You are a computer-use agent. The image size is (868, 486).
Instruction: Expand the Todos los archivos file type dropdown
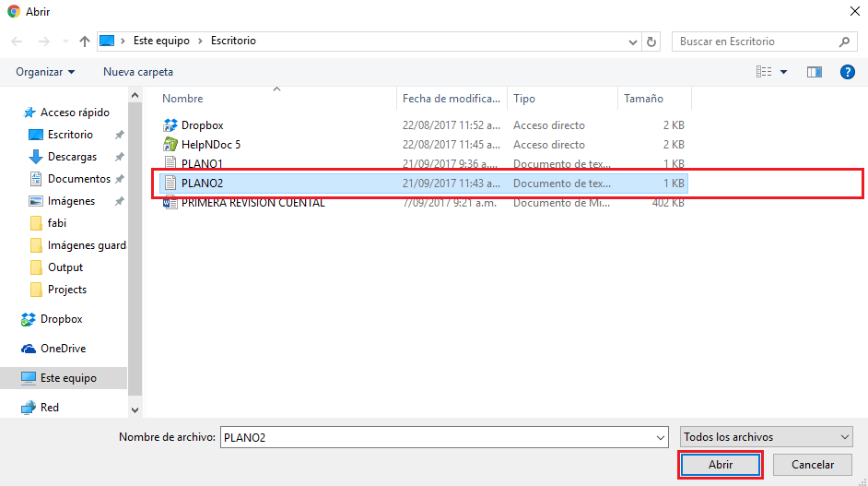tap(845, 437)
